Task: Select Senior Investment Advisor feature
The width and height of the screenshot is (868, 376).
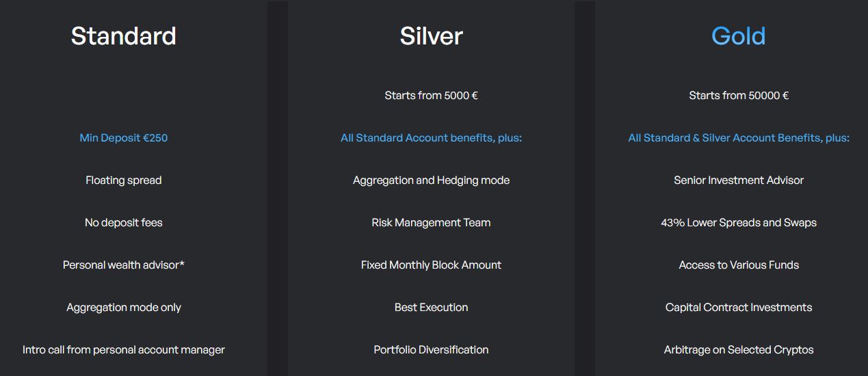Action: coord(738,180)
